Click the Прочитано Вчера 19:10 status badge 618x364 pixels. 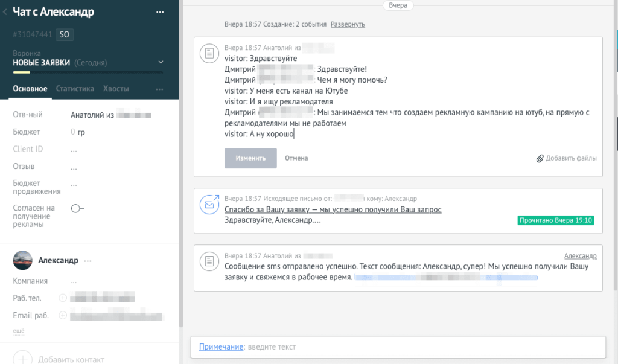[556, 220]
